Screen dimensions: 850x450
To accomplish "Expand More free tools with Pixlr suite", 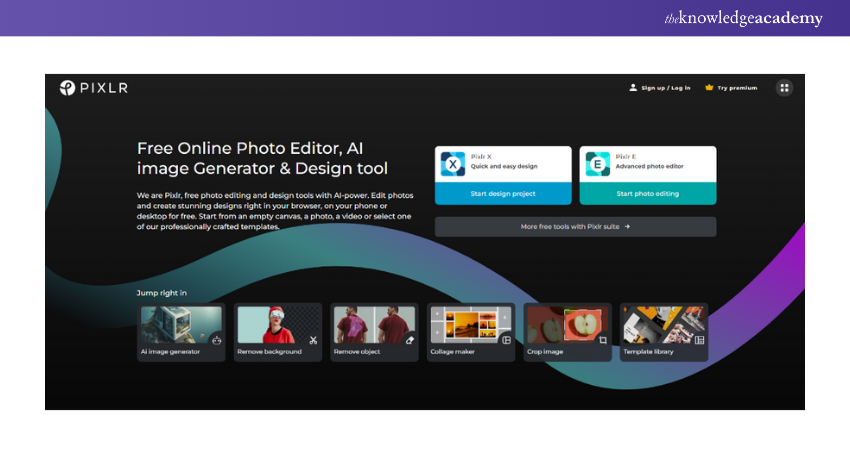I will pyautogui.click(x=575, y=227).
